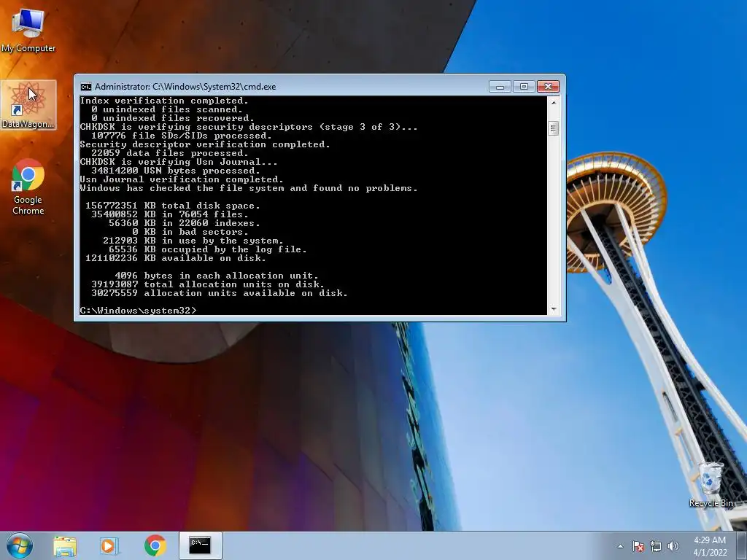Click the '156772351 KB total disk space' line
This screenshot has height=560, width=747.
172,206
